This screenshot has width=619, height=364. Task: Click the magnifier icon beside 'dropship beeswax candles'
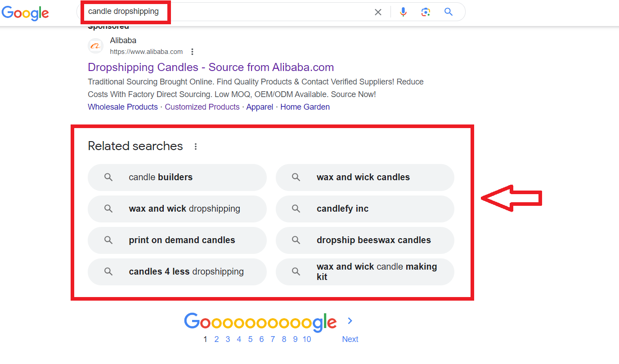pyautogui.click(x=296, y=240)
